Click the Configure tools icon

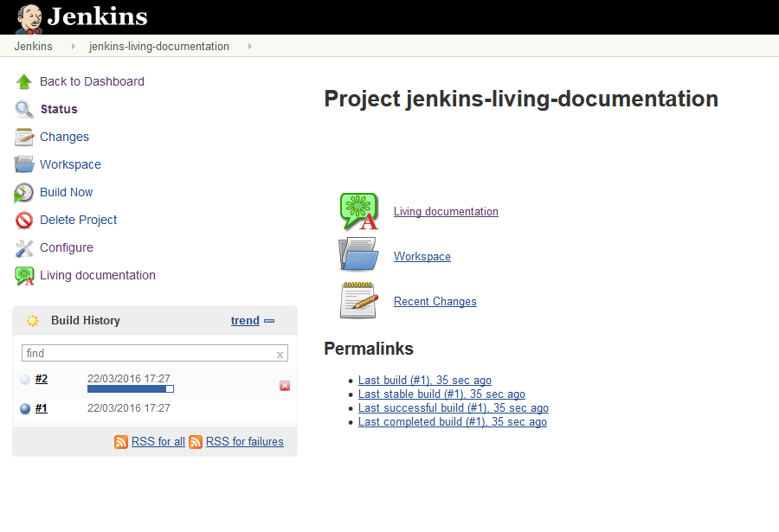click(24, 248)
